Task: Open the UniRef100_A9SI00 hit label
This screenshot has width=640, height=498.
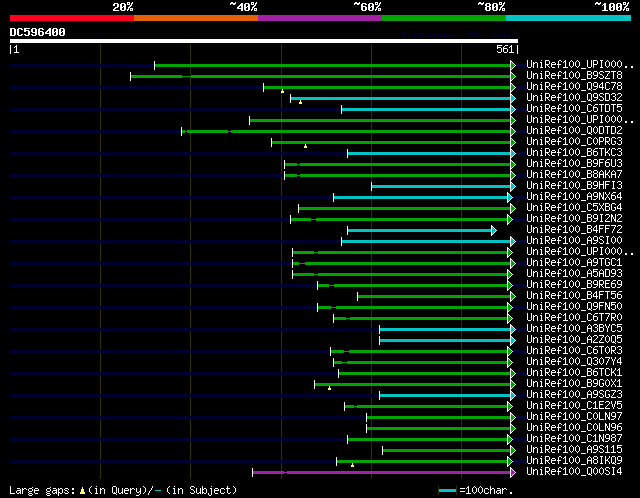Action: 574,241
